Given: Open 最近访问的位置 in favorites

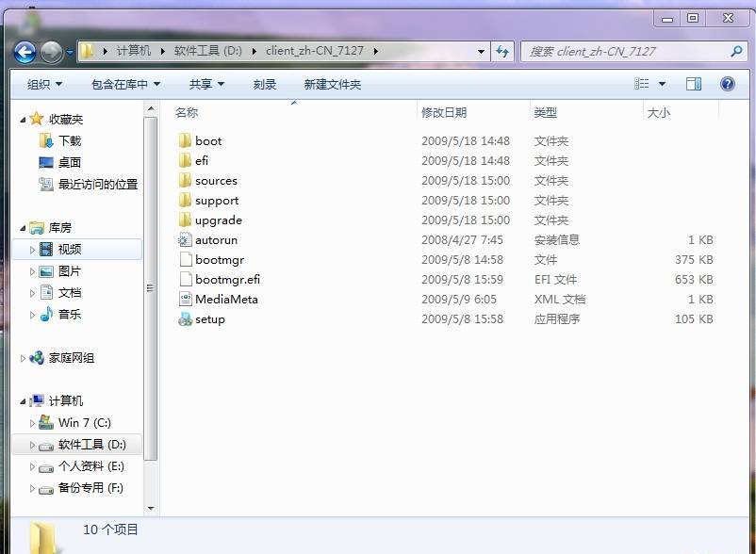Looking at the screenshot, I should click(x=98, y=184).
